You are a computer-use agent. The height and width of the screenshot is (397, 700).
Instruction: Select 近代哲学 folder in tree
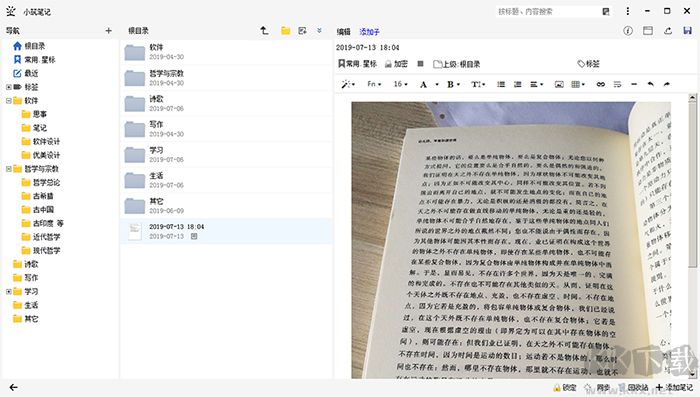coord(41,237)
